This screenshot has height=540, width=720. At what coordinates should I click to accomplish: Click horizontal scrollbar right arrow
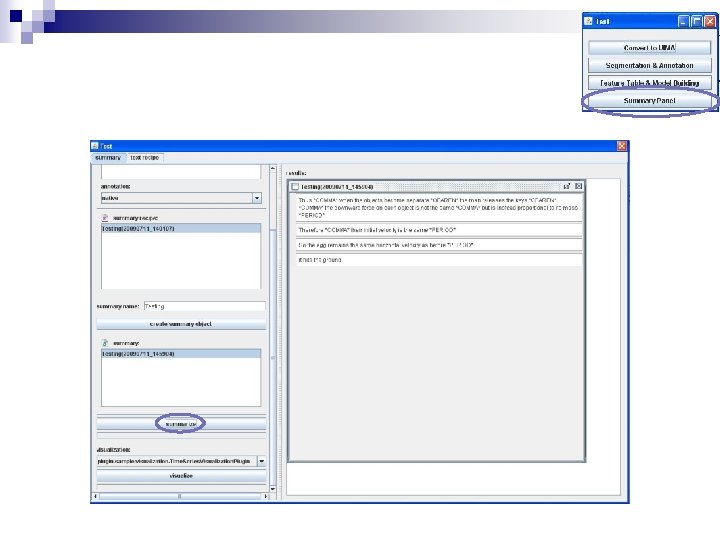[x=266, y=496]
